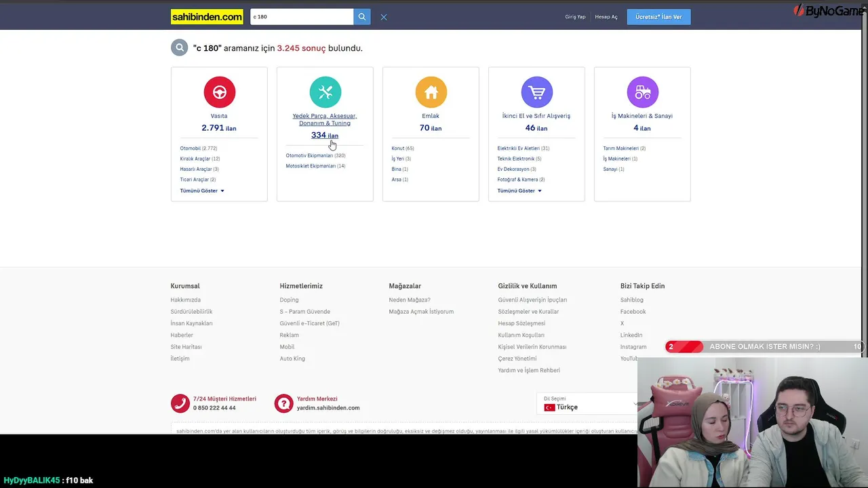Click the grey search icon beside results text
The height and width of the screenshot is (488, 868).
point(179,47)
